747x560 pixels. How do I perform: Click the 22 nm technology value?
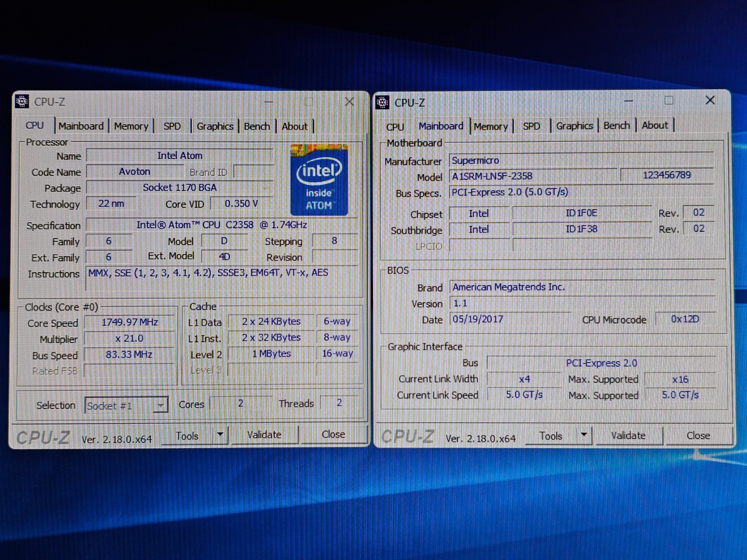[111, 203]
